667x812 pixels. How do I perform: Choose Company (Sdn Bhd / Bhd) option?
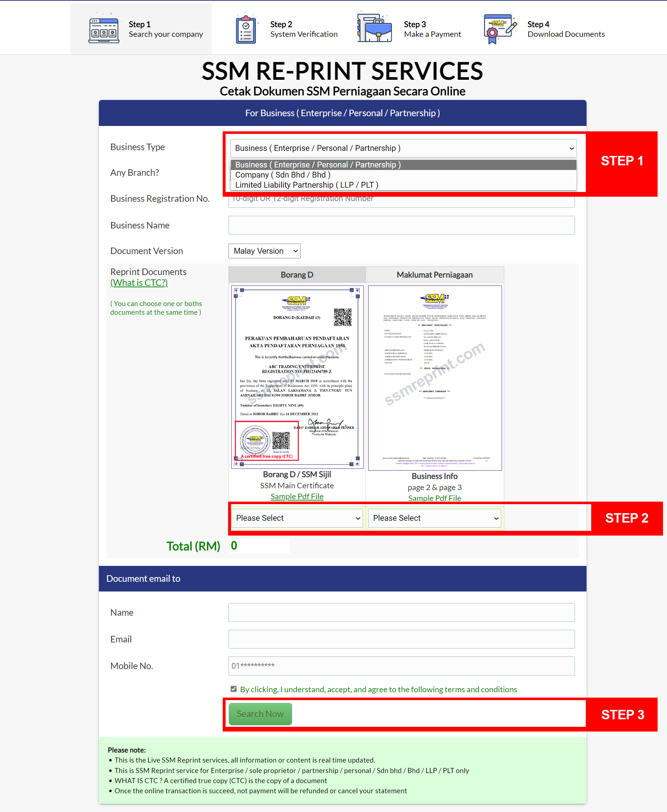click(403, 175)
